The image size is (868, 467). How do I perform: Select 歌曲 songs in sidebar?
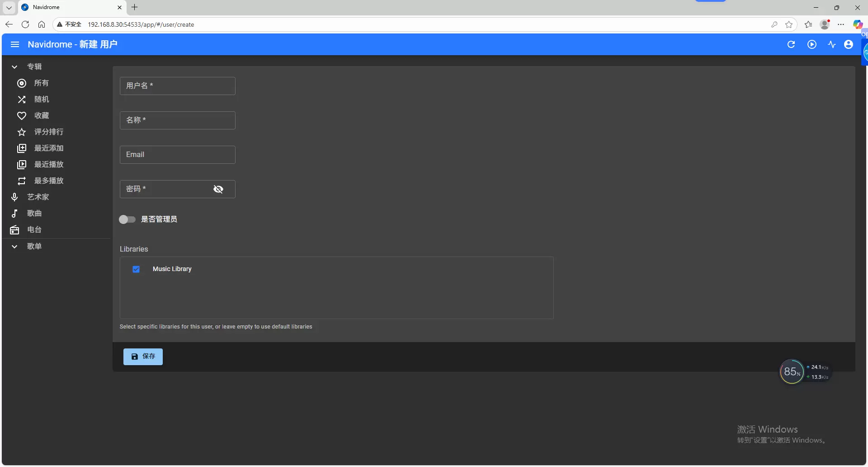[x=34, y=214]
